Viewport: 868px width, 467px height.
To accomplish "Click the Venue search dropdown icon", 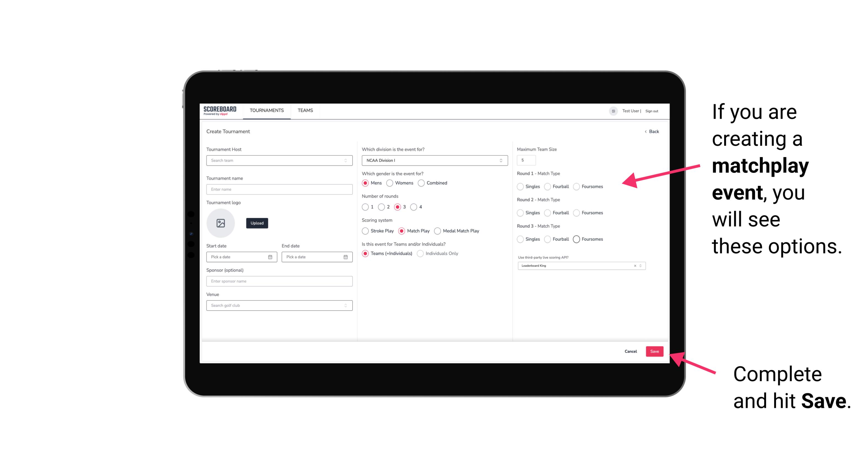I will [x=345, y=305].
